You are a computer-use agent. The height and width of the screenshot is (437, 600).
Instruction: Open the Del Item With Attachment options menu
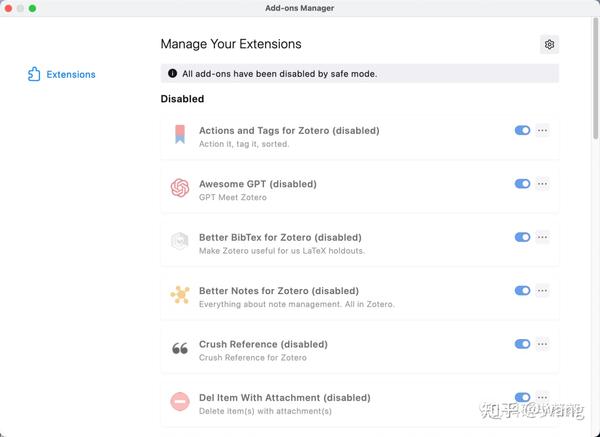click(542, 398)
